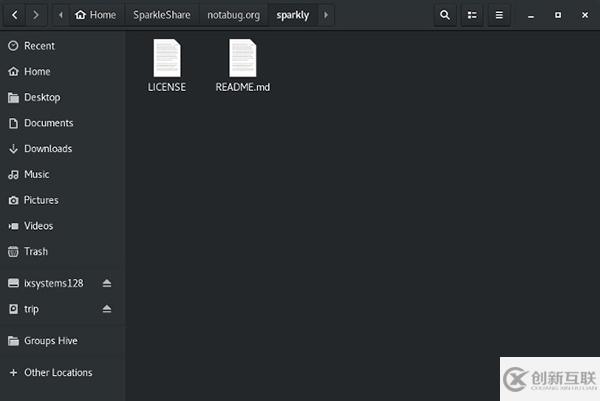Viewport: 600px width, 401px height.
Task: Select the sparkly path bar segment
Action: [x=293, y=15]
